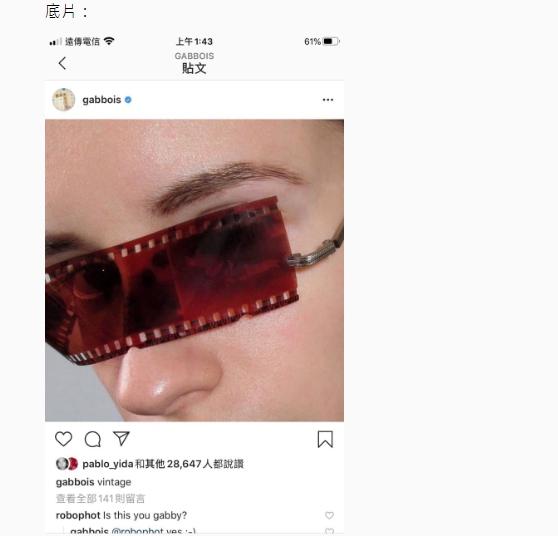Like robophot's comment with small heart
This screenshot has width=558, height=536.
point(329,515)
